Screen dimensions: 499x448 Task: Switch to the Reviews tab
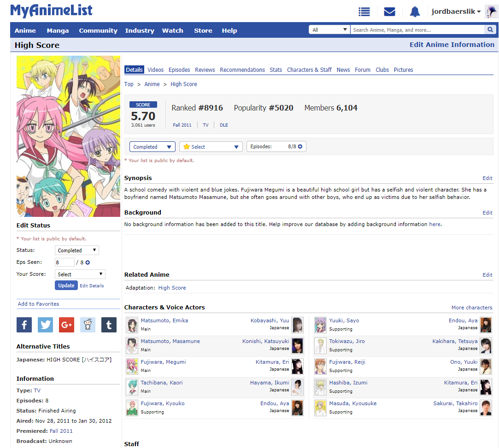[x=205, y=70]
